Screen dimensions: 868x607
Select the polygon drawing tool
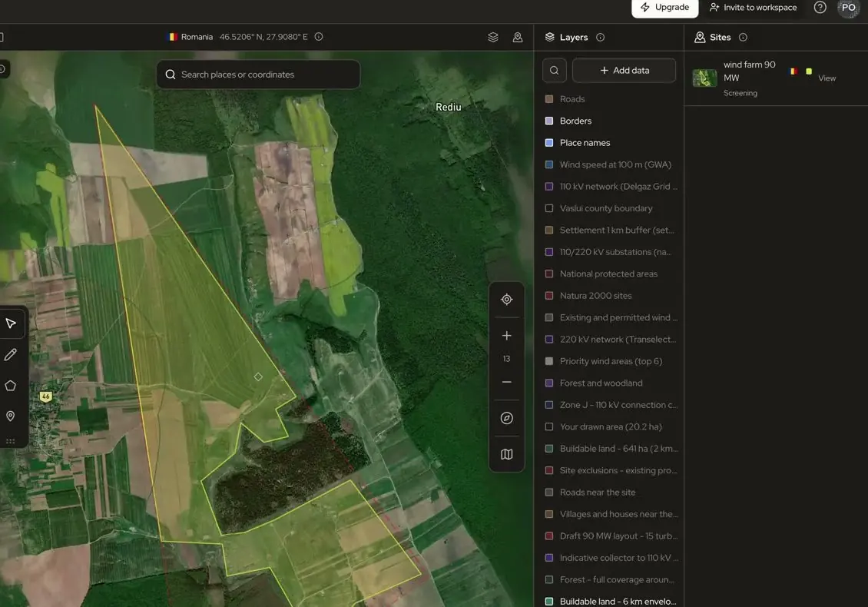(11, 386)
